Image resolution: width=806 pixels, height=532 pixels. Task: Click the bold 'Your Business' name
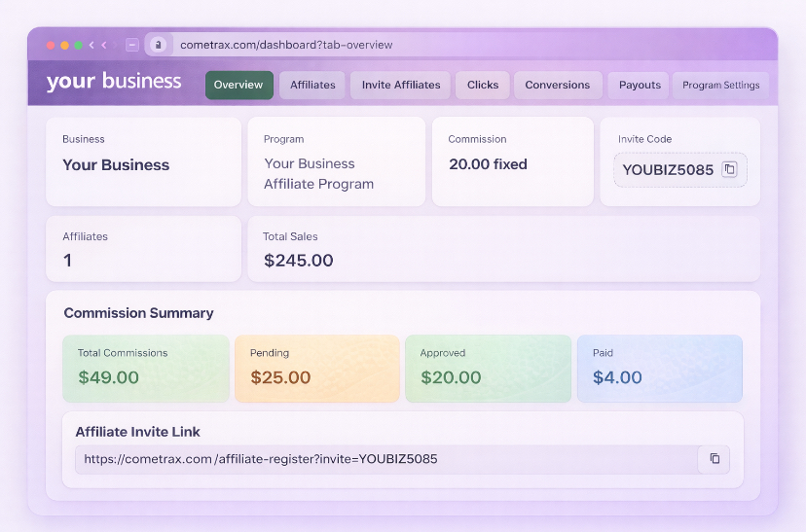click(116, 164)
